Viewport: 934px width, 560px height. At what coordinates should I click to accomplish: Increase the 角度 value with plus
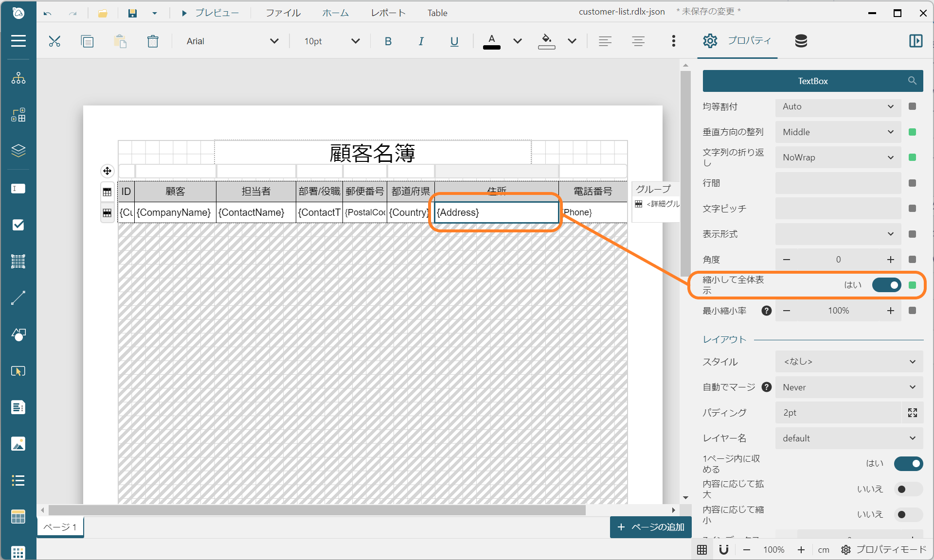(x=890, y=260)
